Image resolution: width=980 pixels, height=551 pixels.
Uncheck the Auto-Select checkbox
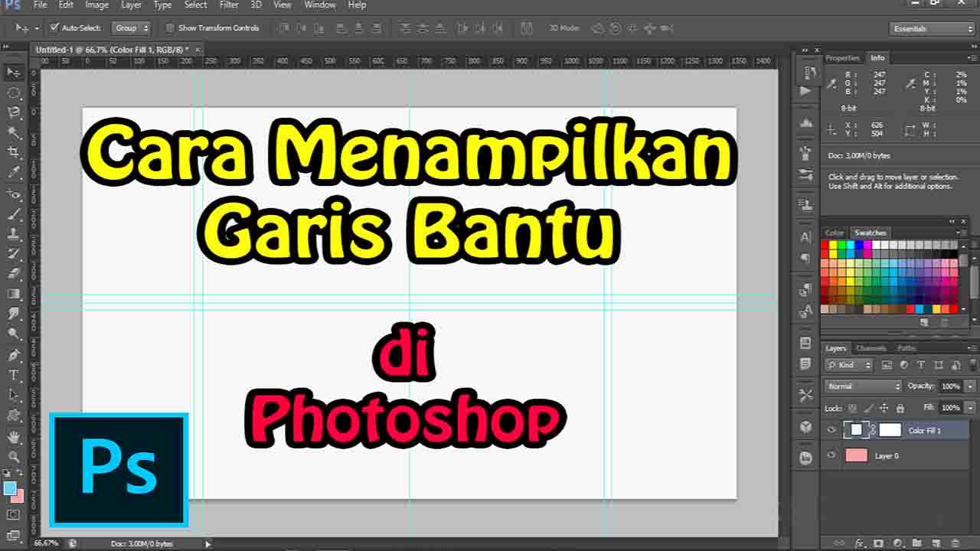coord(54,28)
